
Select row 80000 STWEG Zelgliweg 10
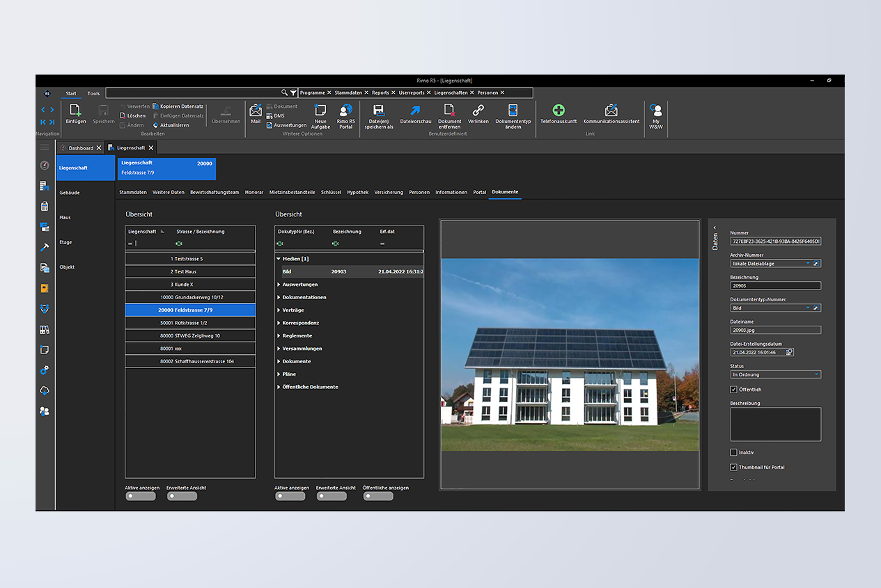pos(190,335)
